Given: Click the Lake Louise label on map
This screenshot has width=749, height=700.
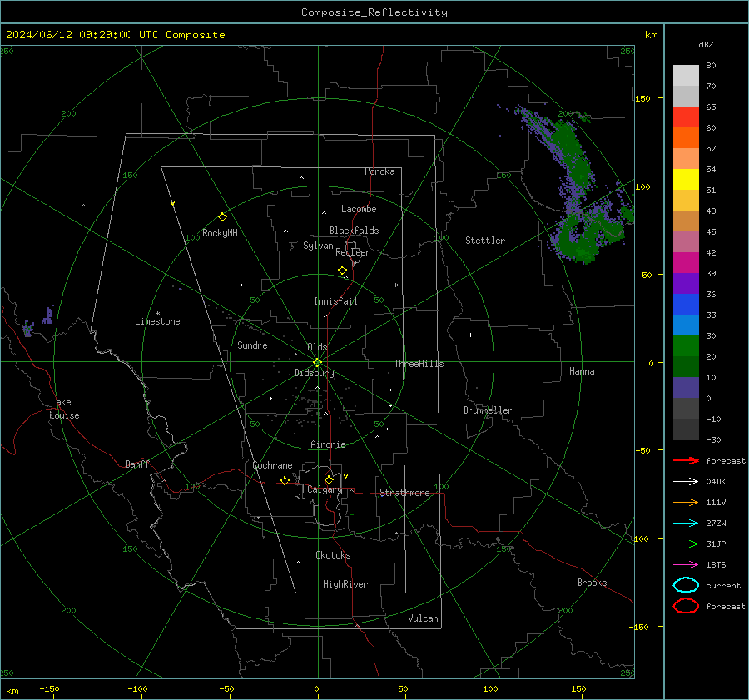Looking at the screenshot, I should [x=64, y=409].
